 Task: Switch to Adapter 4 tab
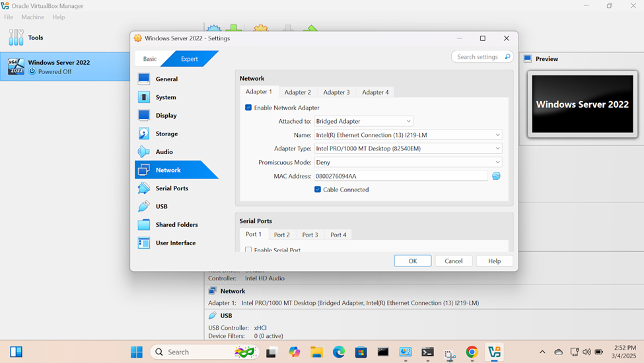click(x=375, y=92)
